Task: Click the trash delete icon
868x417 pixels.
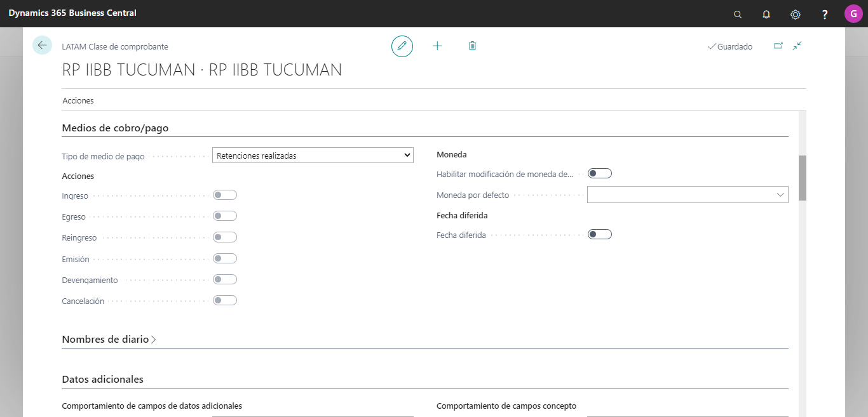Action: coord(472,46)
